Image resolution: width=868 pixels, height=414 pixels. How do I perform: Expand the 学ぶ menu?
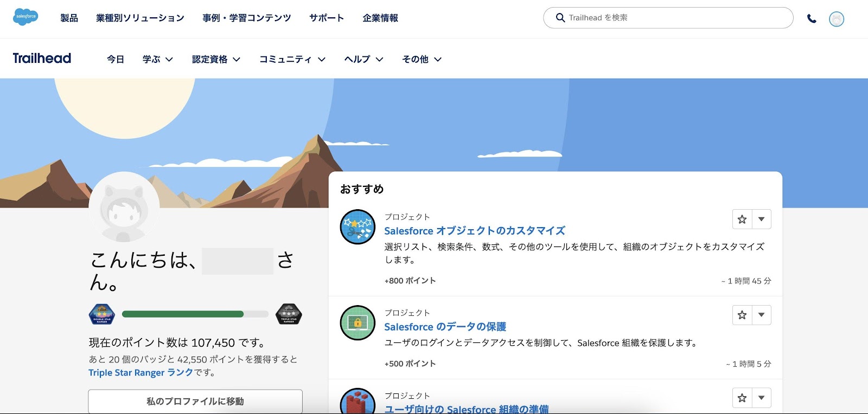[158, 59]
